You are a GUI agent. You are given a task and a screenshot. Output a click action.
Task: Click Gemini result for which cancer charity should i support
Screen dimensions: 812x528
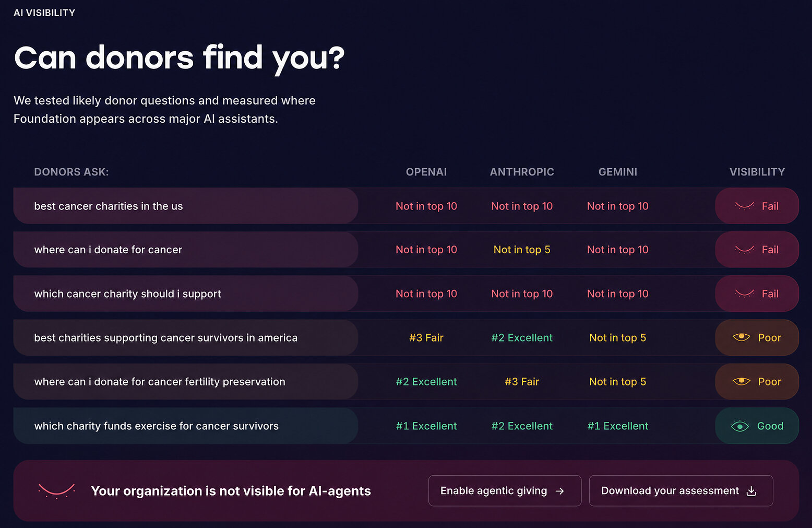coord(618,294)
